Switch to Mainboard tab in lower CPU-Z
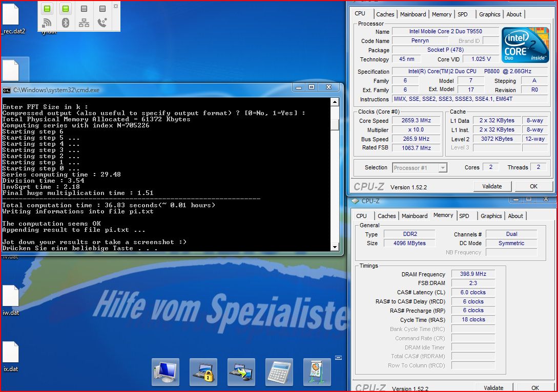Screen dimensions: 558x392 (415, 216)
